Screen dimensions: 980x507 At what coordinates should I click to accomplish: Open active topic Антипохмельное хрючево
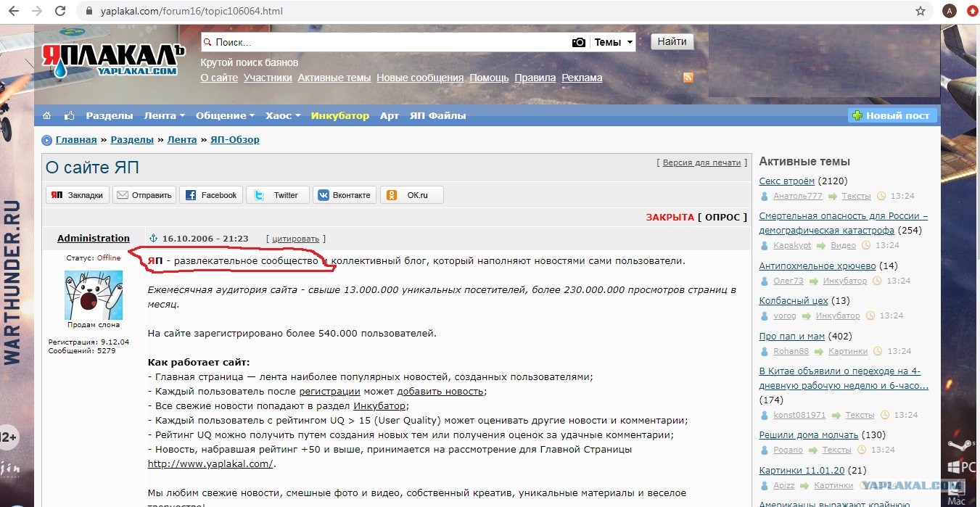(818, 265)
